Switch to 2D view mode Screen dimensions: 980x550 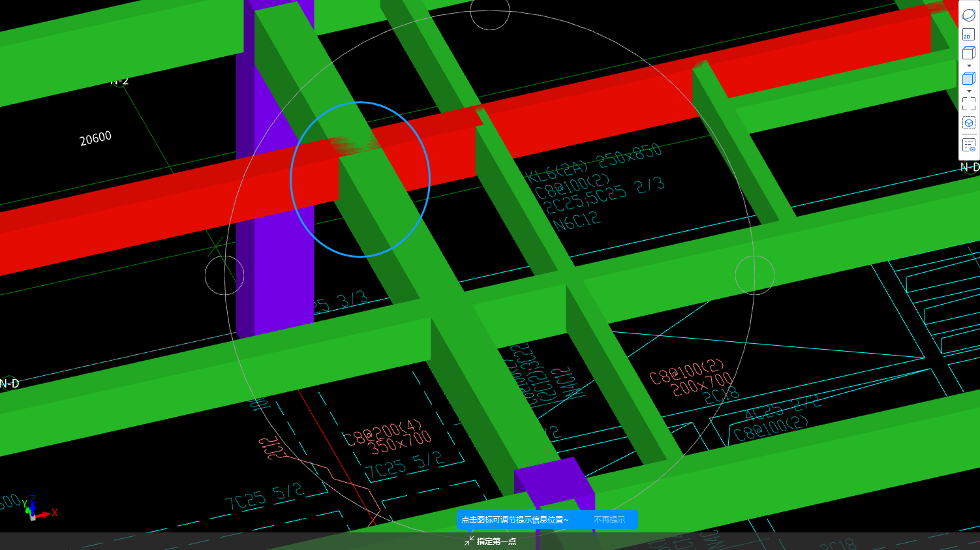click(x=969, y=35)
